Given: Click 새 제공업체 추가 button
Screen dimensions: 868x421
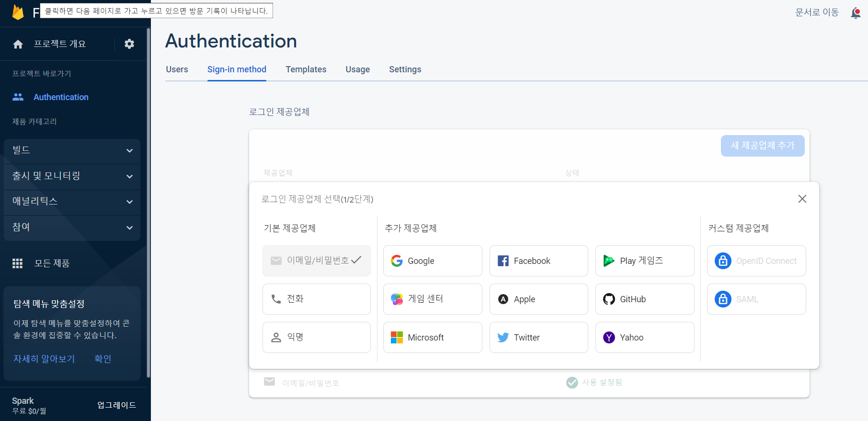Looking at the screenshot, I should pos(763,146).
